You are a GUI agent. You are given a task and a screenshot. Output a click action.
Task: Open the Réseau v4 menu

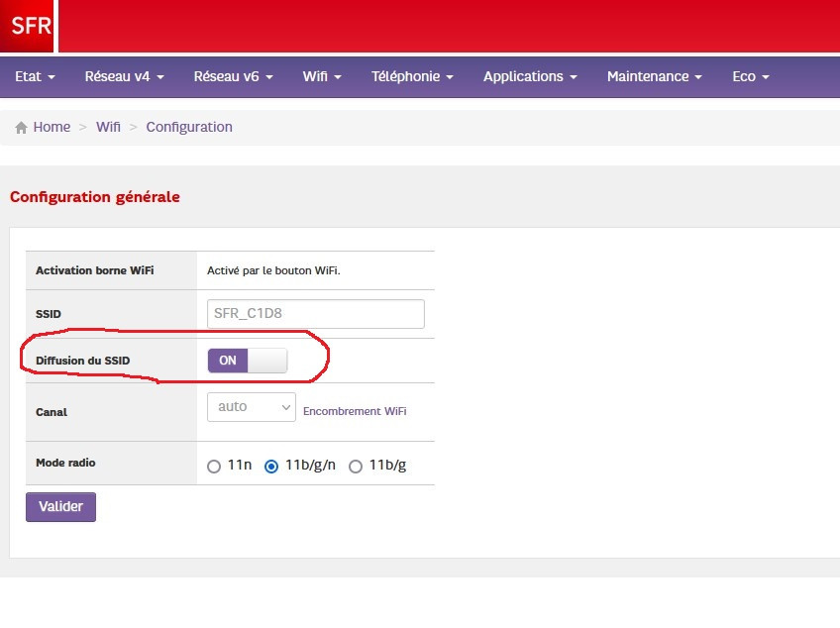pyautogui.click(x=124, y=76)
